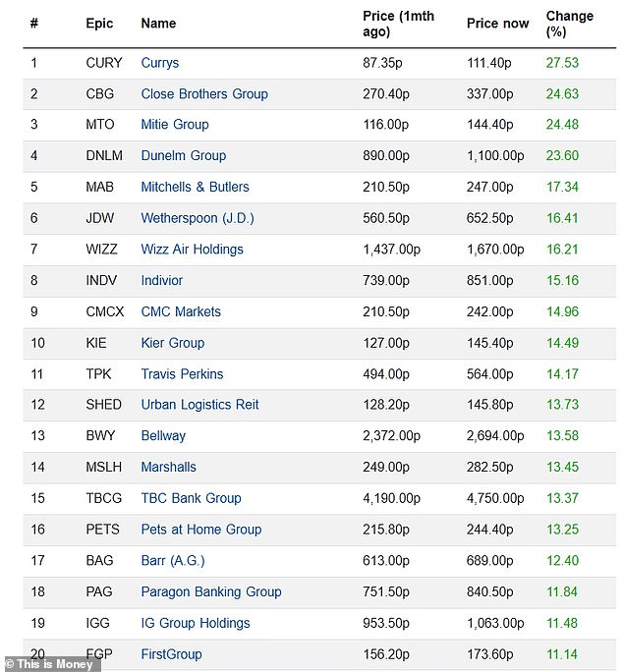Viewport: 623px width, 672px height.
Task: Select the Dunelm Group link
Action: point(184,155)
